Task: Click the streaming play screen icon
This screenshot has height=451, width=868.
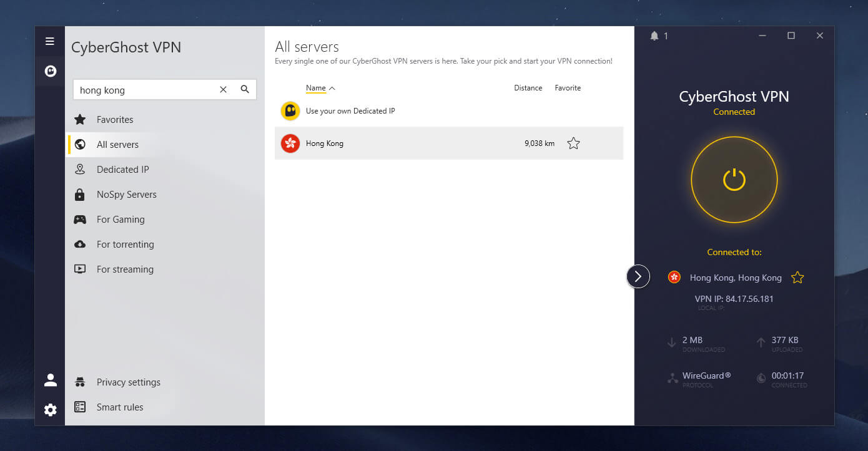Action: click(80, 269)
